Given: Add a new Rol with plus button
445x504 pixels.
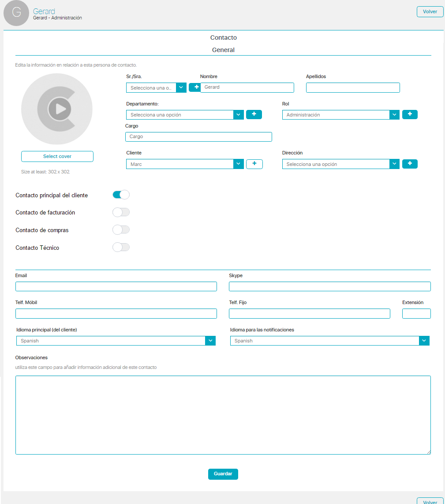Looking at the screenshot, I should coord(410,114).
